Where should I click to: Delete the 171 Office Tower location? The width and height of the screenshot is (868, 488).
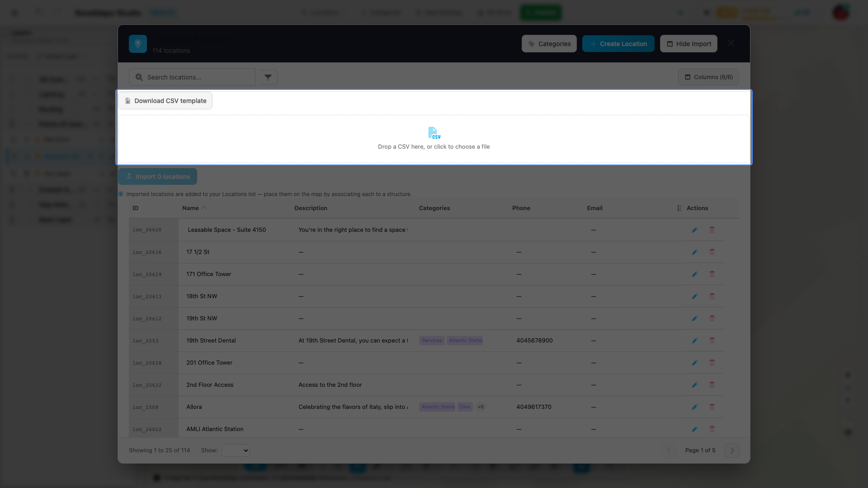point(712,274)
